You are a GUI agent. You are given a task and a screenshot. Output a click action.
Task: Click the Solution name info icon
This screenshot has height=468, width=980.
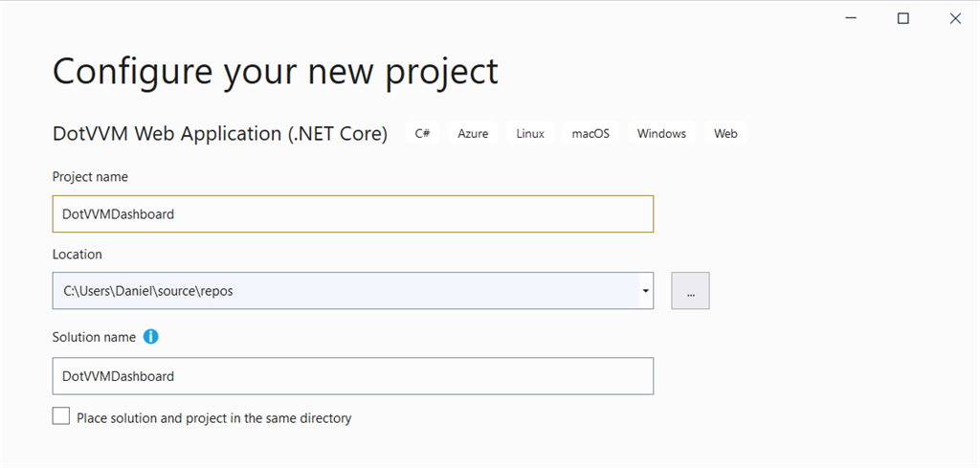tap(150, 337)
